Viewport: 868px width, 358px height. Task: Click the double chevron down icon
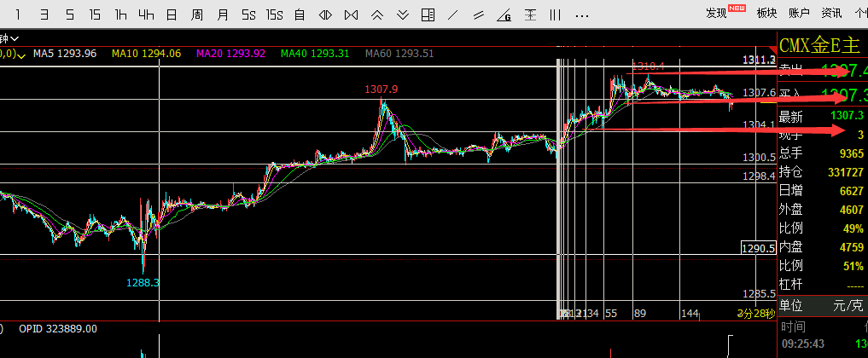[x=402, y=14]
